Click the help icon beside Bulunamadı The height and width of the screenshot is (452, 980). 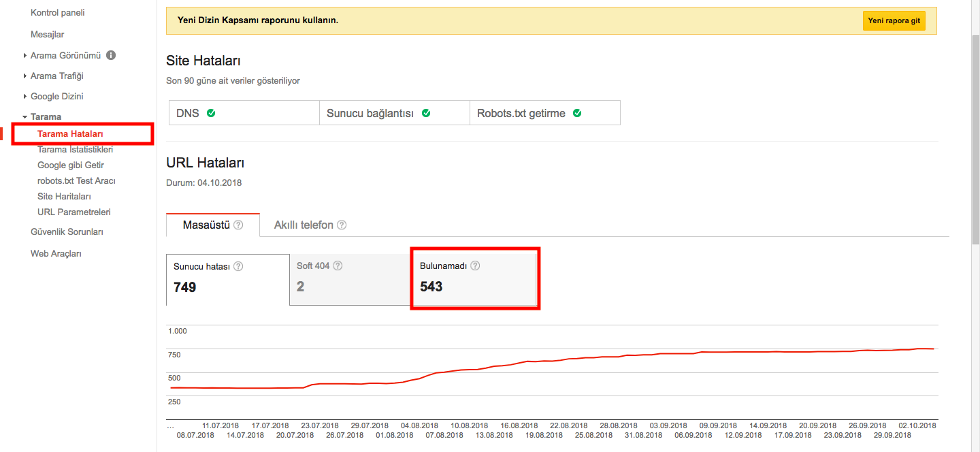pos(475,265)
